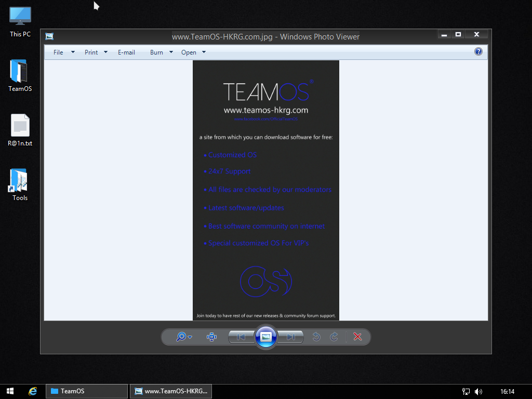Minimize the Windows Photo Viewer window
Viewport: 532px width, 399px height.
pos(444,34)
